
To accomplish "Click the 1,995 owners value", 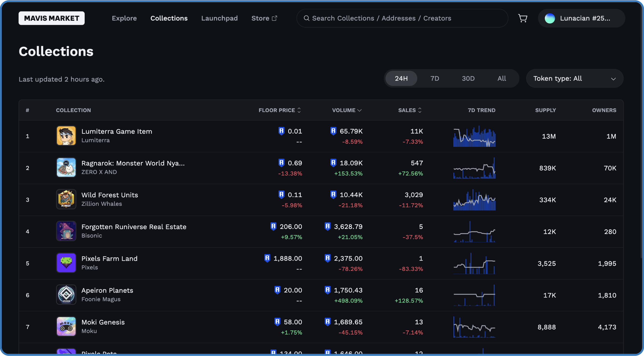I will (x=607, y=263).
